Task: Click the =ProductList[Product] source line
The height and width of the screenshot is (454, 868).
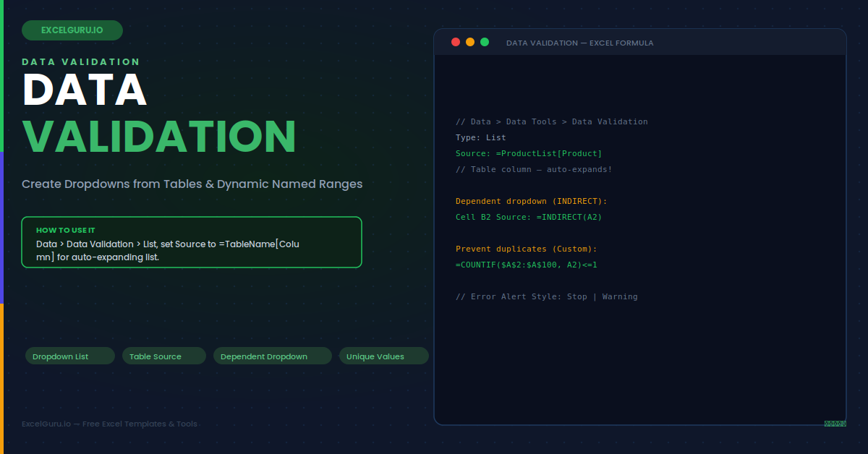Action: (x=529, y=153)
